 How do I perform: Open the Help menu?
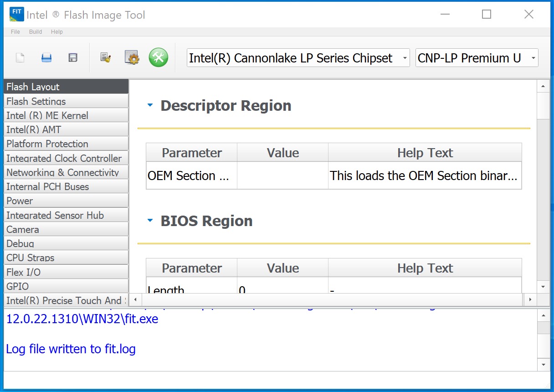[x=57, y=32]
